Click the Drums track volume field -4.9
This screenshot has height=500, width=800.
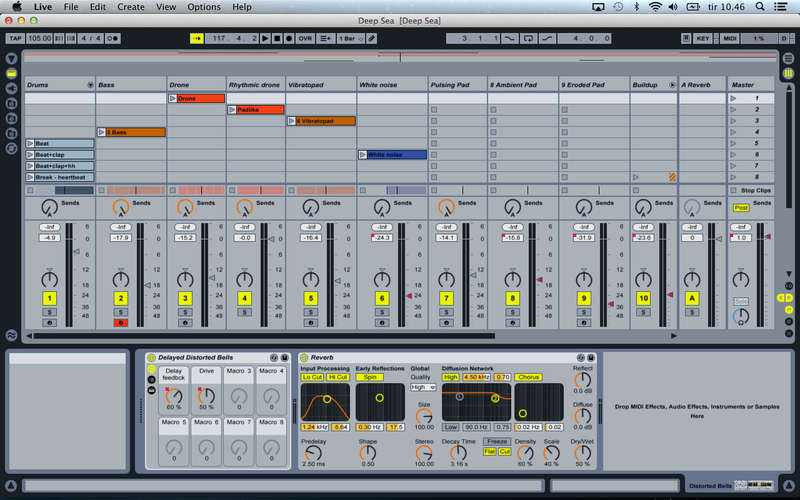click(x=49, y=238)
